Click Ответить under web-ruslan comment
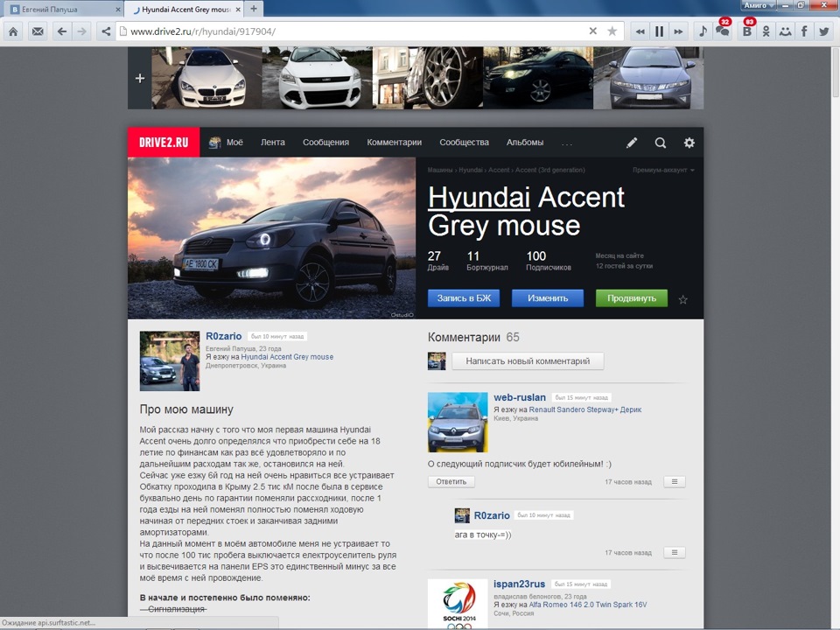840x630 pixels. click(x=451, y=481)
